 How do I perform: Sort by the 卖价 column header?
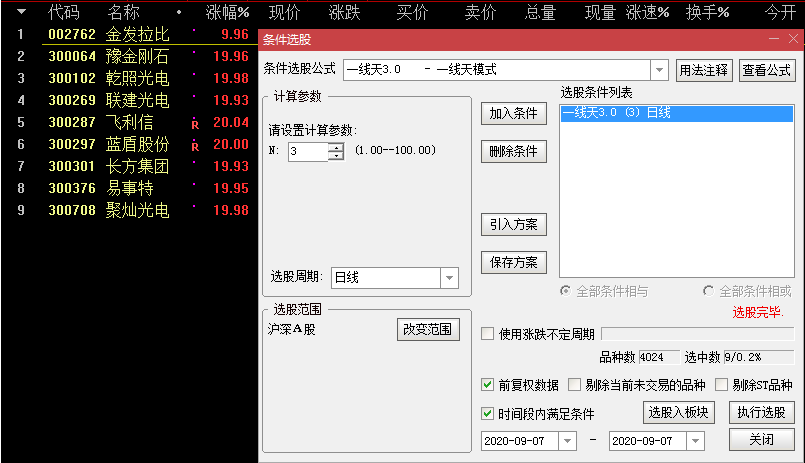[x=480, y=12]
